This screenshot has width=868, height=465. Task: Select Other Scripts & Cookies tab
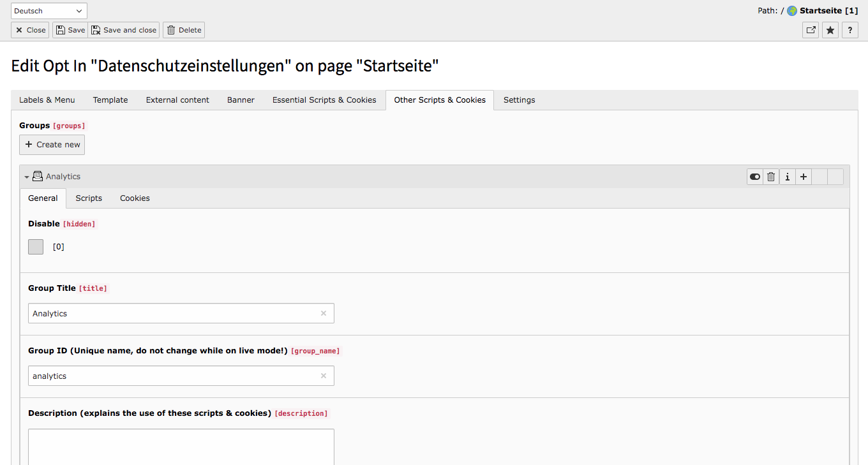point(440,100)
